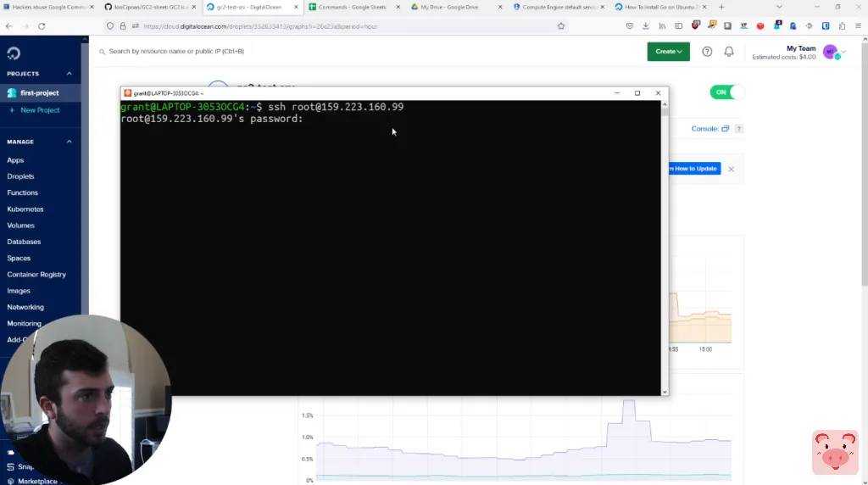Click the site lock icon

coord(123,26)
